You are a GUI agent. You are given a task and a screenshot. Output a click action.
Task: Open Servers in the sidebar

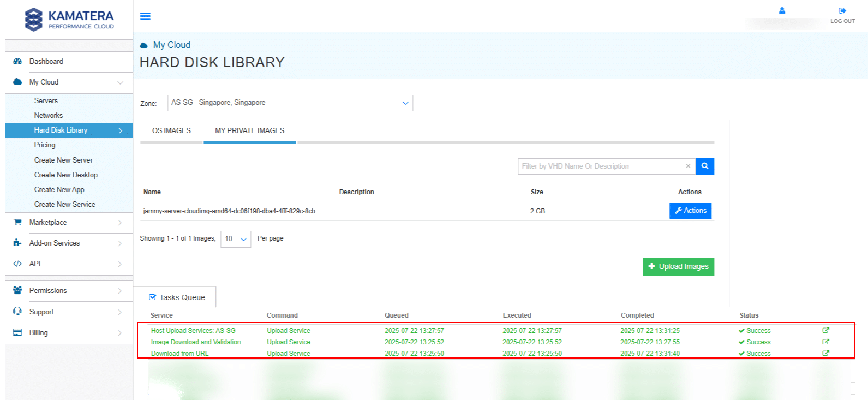coord(46,101)
